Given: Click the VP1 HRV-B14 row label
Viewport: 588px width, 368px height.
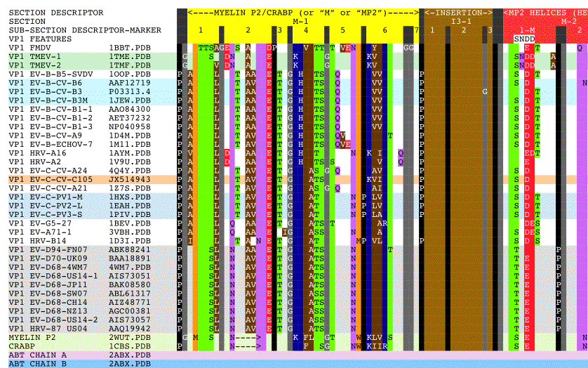Looking at the screenshot, I should [37, 240].
